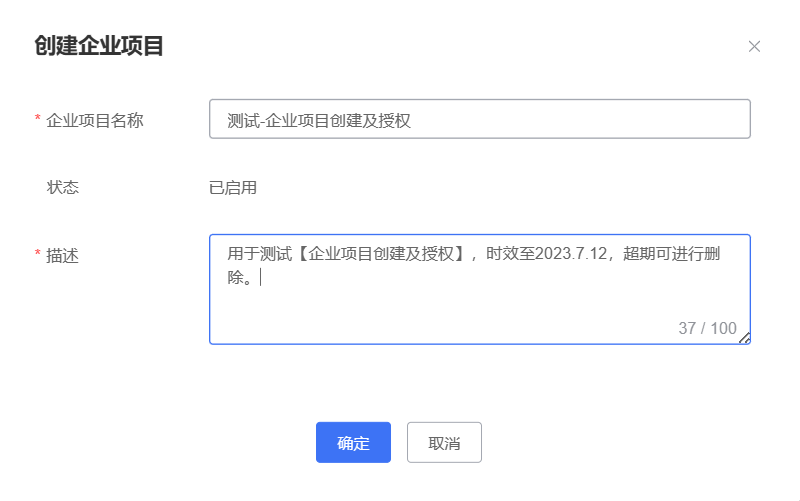Click the 37 / 100 character counter
This screenshot has height=501, width=800.
coord(707,329)
